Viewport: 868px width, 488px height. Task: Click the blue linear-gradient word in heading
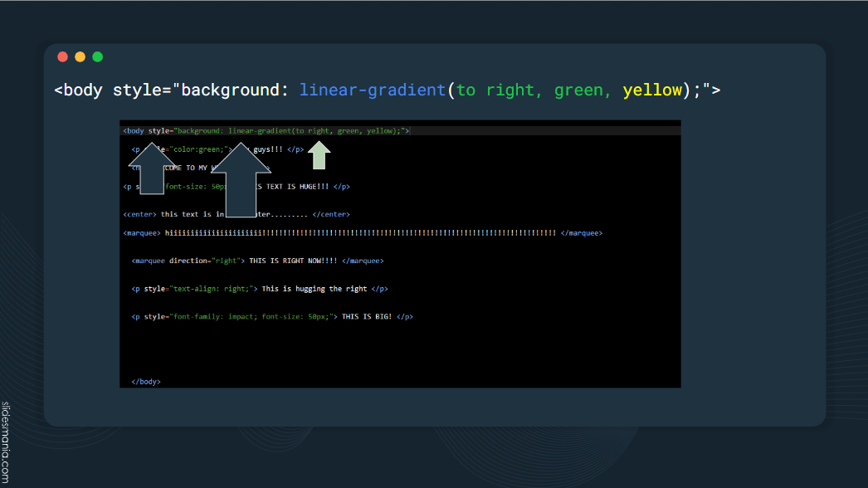(373, 90)
